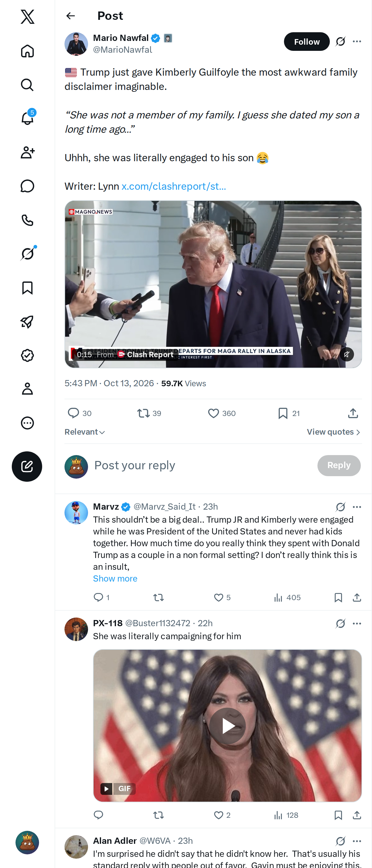This screenshot has width=372, height=868.
Task: Click the Post your reply field
Action: click(x=202, y=465)
